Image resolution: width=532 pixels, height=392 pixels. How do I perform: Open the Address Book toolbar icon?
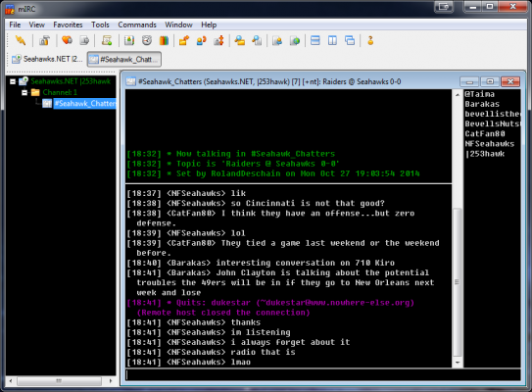(129, 40)
